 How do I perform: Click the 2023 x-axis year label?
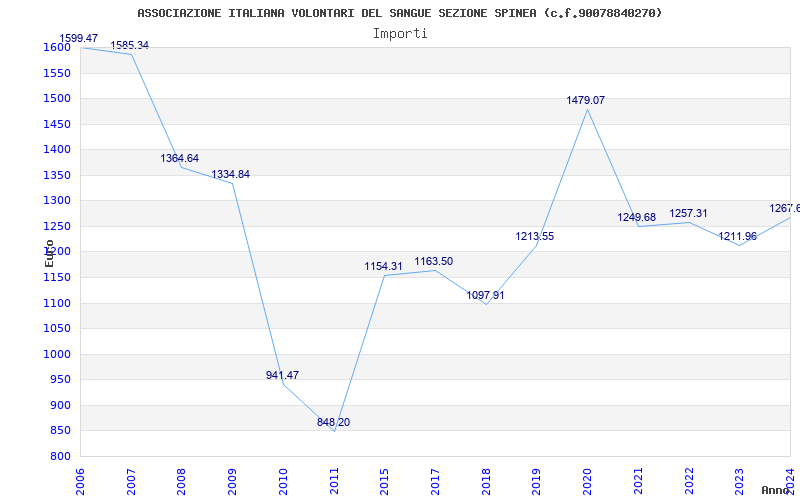[x=740, y=482]
